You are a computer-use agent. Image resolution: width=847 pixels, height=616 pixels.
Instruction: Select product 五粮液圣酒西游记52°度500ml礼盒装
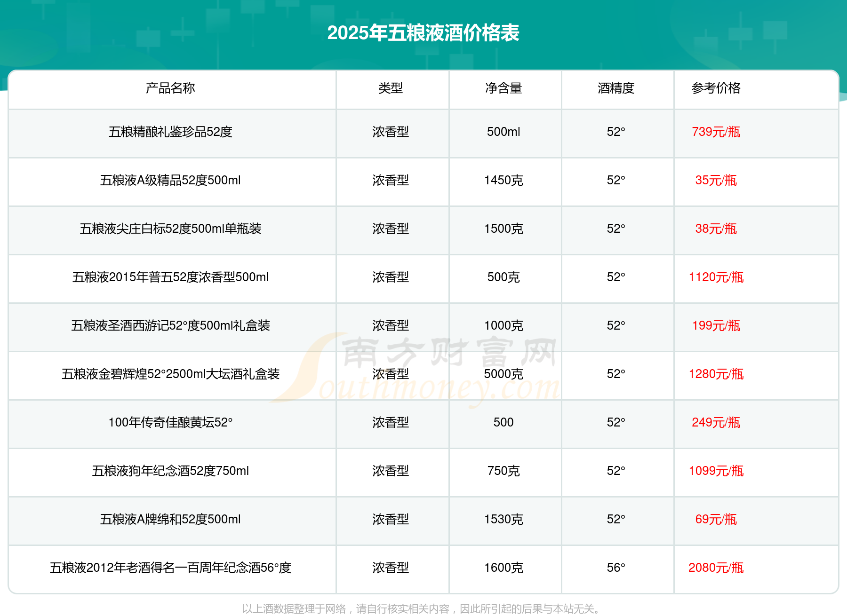click(170, 325)
